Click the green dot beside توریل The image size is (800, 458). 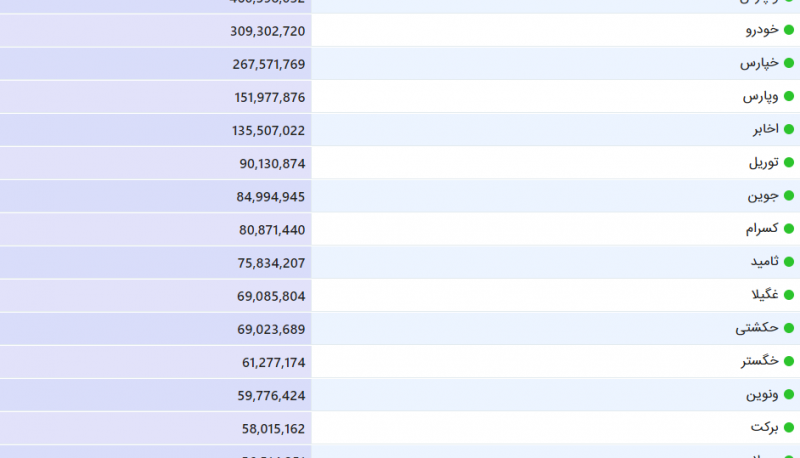(x=789, y=163)
